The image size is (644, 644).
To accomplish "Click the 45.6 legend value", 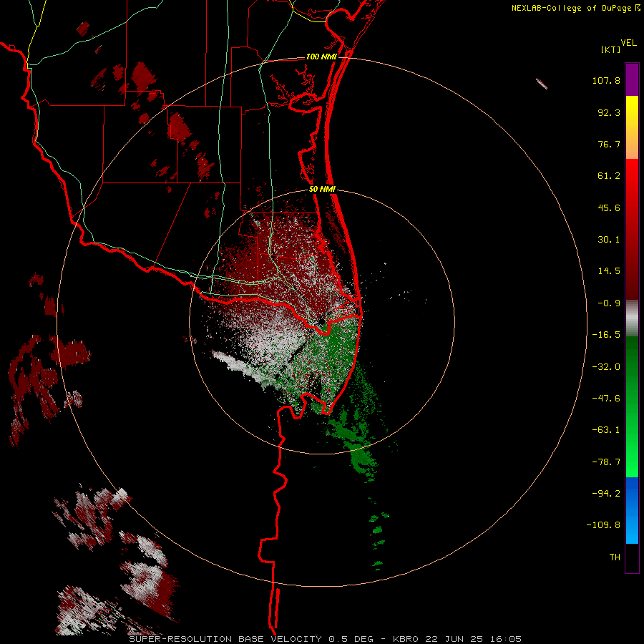I will pyautogui.click(x=609, y=208).
